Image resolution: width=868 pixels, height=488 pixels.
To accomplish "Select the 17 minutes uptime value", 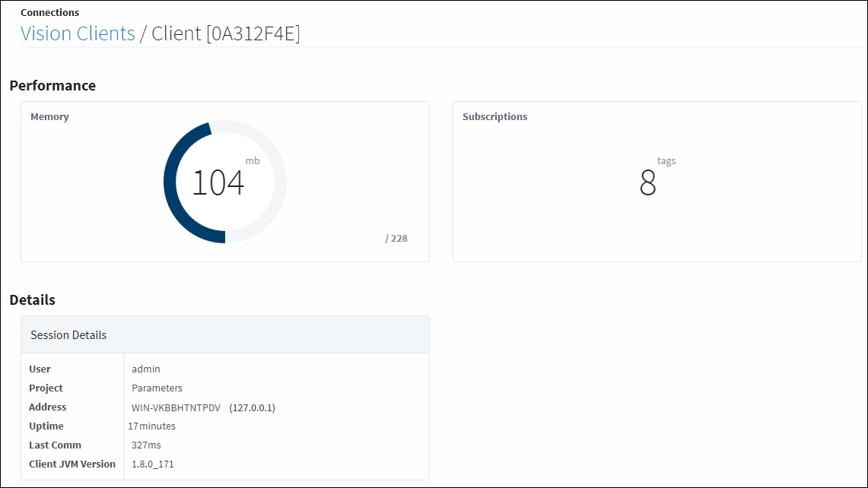I will (151, 426).
